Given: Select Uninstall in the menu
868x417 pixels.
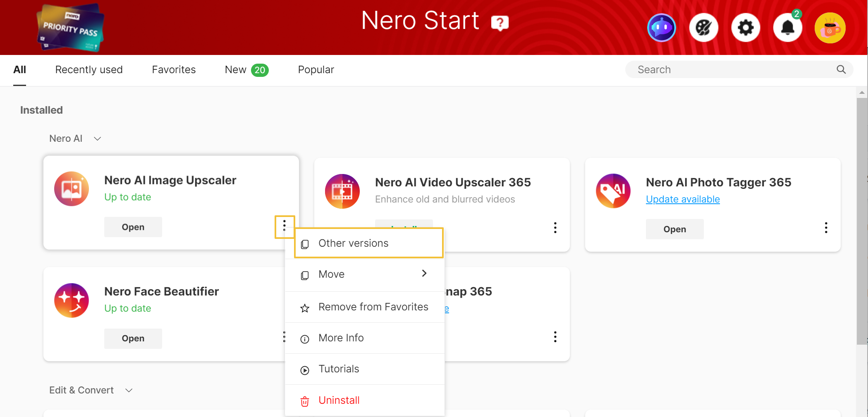Looking at the screenshot, I should point(365,400).
